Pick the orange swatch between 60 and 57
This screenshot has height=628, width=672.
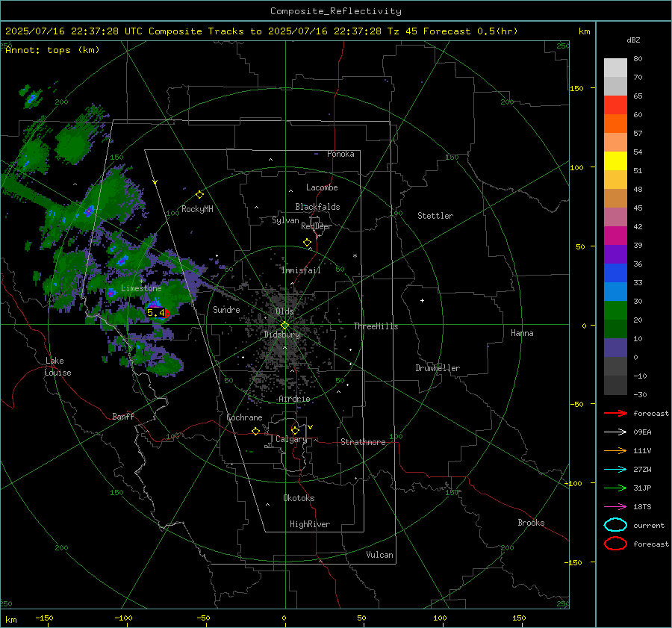click(615, 124)
